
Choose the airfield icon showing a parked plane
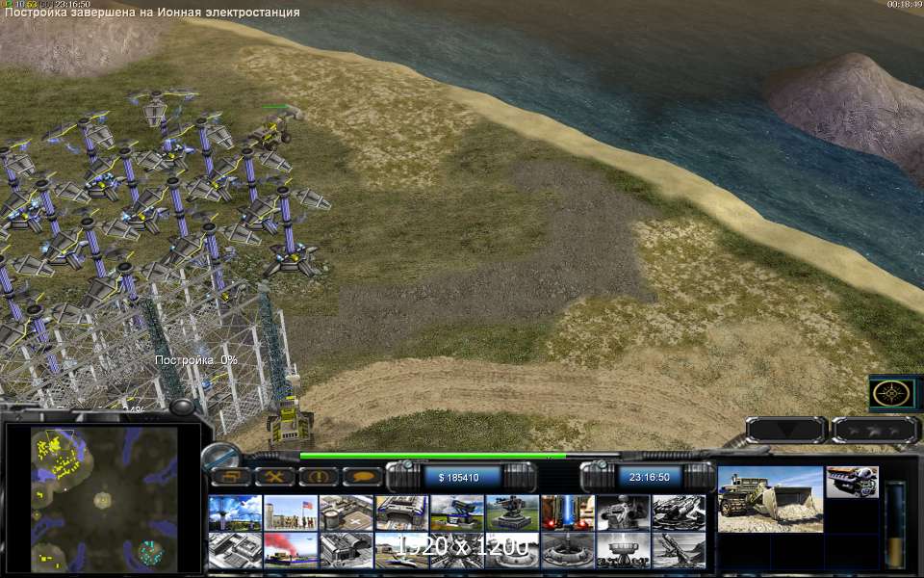pos(402,550)
